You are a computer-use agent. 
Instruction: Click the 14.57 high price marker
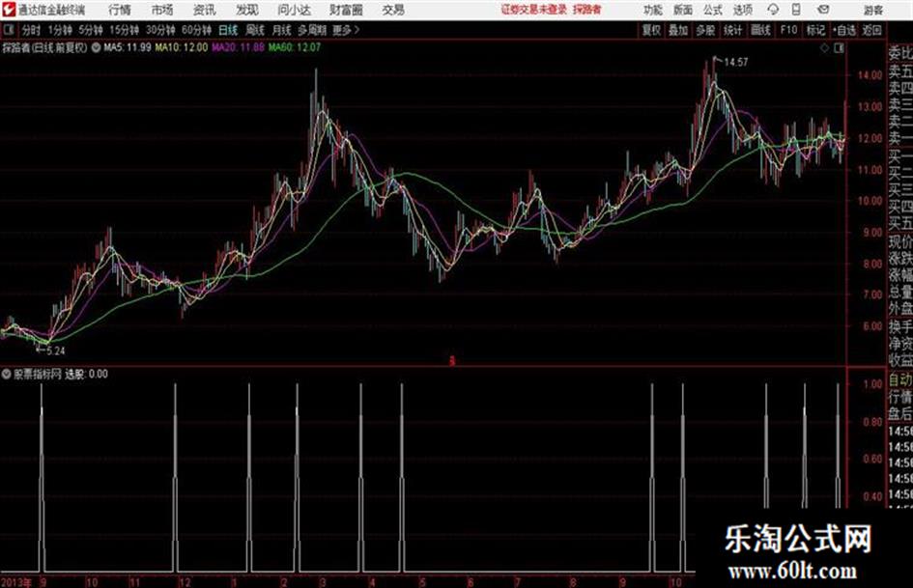(736, 62)
